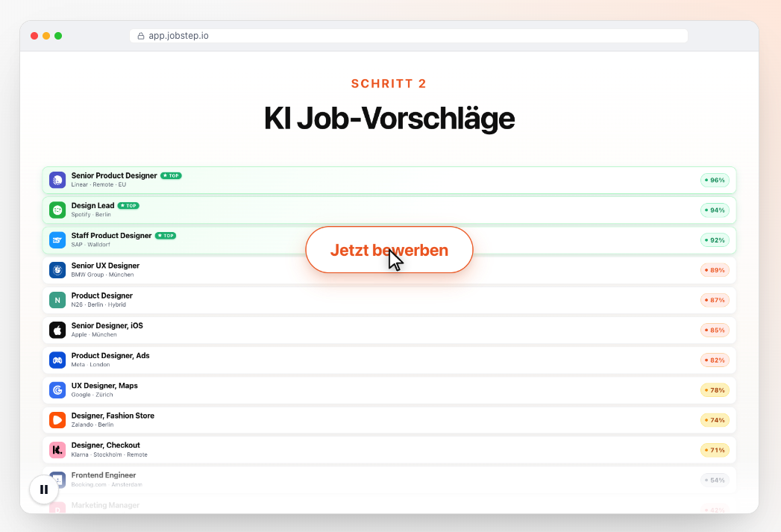Open the UX Designer, Maps title

click(x=104, y=386)
